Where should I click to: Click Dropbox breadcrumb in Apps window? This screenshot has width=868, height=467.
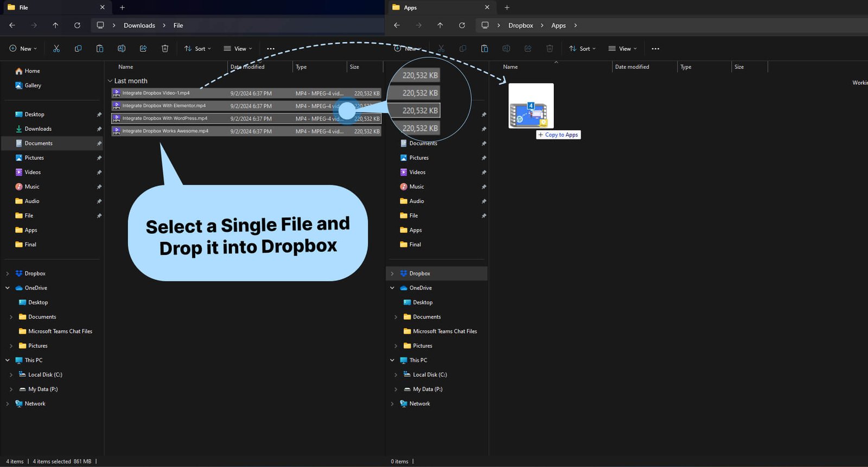coord(521,25)
